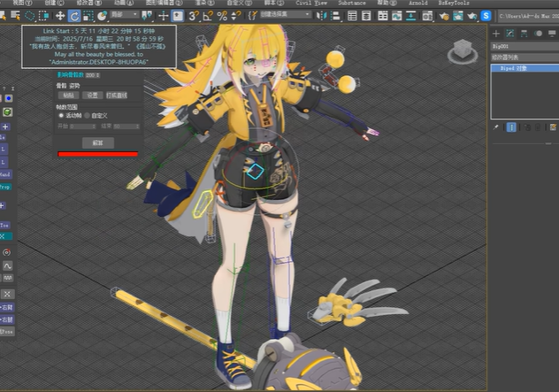Open the named selection sets dropdown
Image resolution: width=559 pixels, height=392 pixels.
[285, 15]
